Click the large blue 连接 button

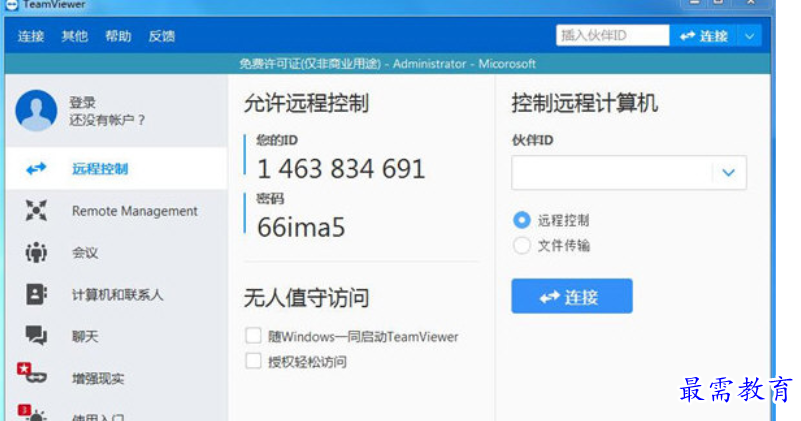click(x=572, y=296)
